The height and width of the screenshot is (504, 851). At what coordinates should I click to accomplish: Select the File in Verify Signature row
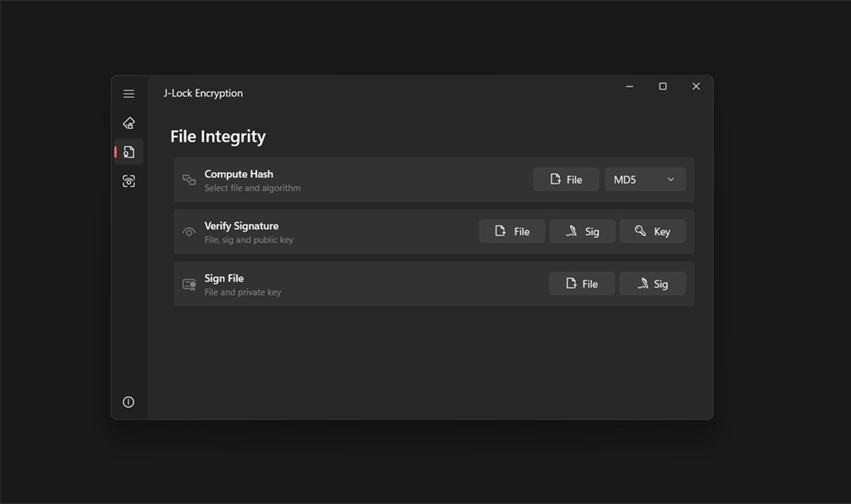(x=511, y=231)
